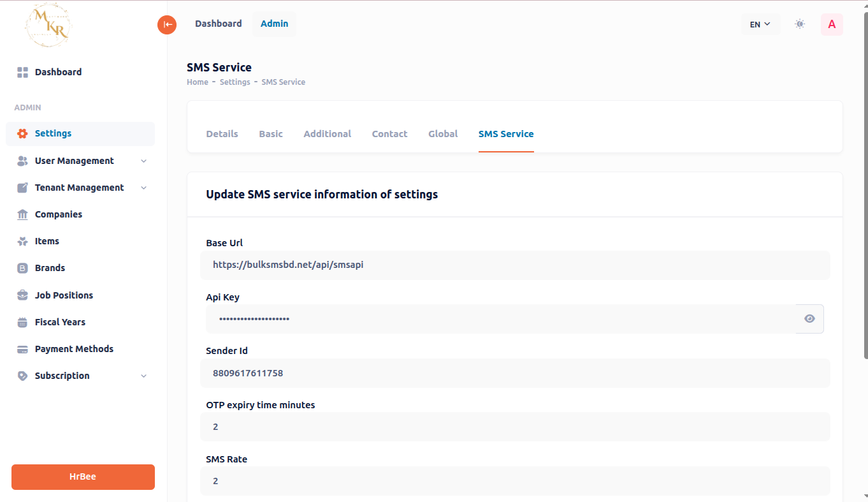
Task: Switch to Global tab
Action: 443,134
